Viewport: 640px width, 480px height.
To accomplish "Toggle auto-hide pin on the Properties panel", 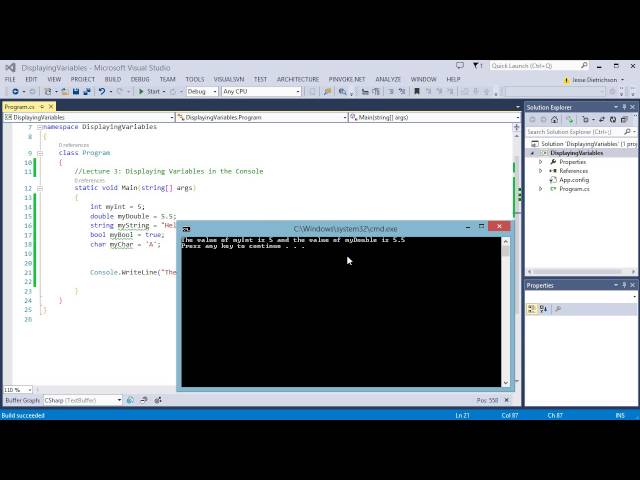I will [624, 285].
